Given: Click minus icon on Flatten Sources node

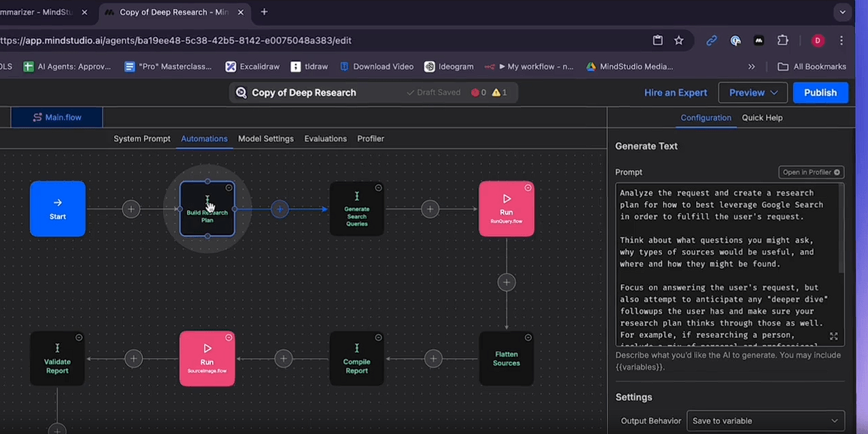Looking at the screenshot, I should [x=528, y=337].
